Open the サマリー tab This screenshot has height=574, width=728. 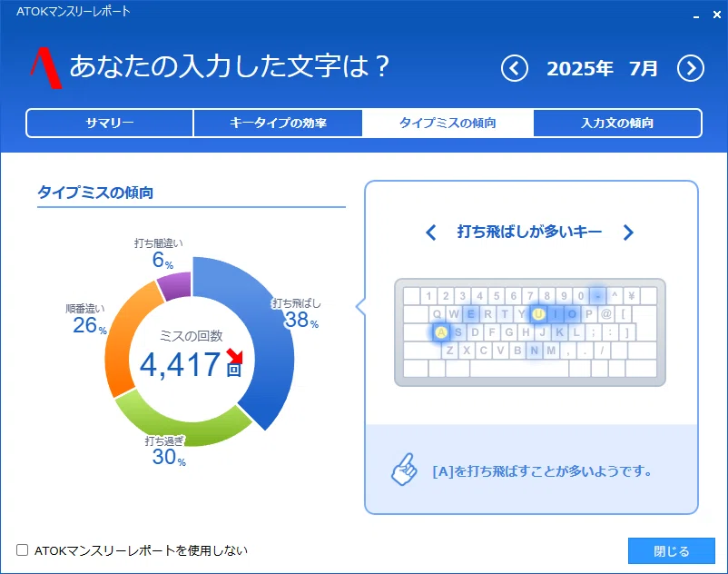coord(110,124)
